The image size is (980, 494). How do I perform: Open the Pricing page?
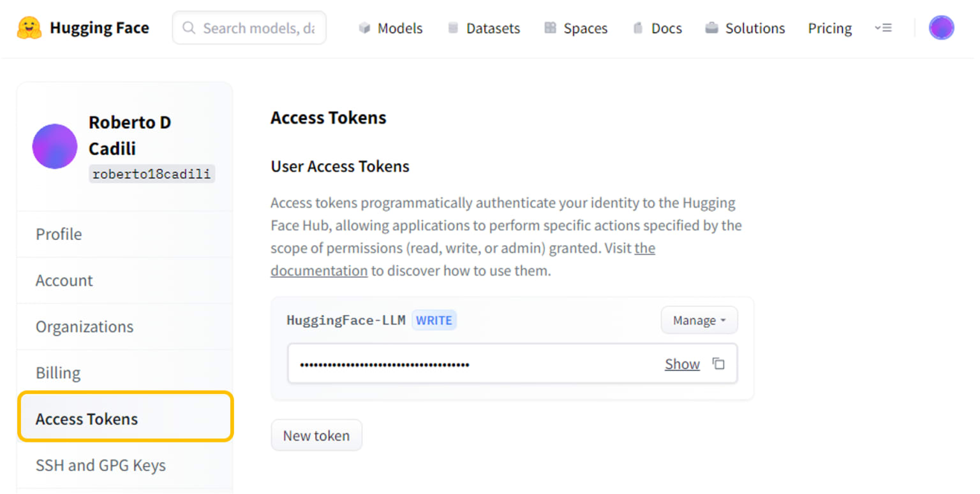[829, 28]
